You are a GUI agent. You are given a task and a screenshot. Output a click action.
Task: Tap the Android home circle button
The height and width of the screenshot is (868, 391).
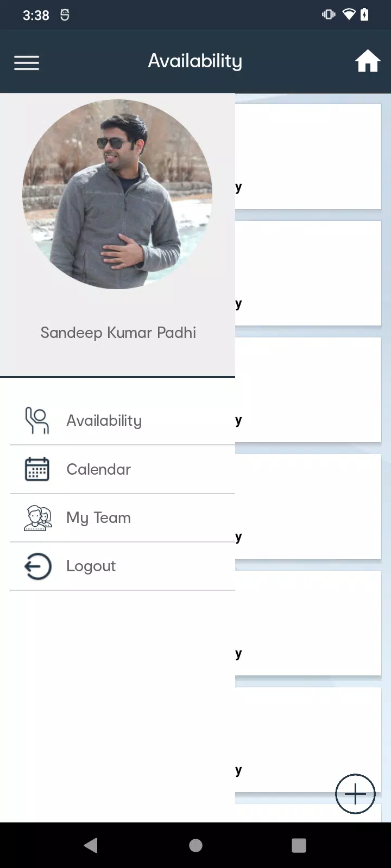(x=195, y=845)
